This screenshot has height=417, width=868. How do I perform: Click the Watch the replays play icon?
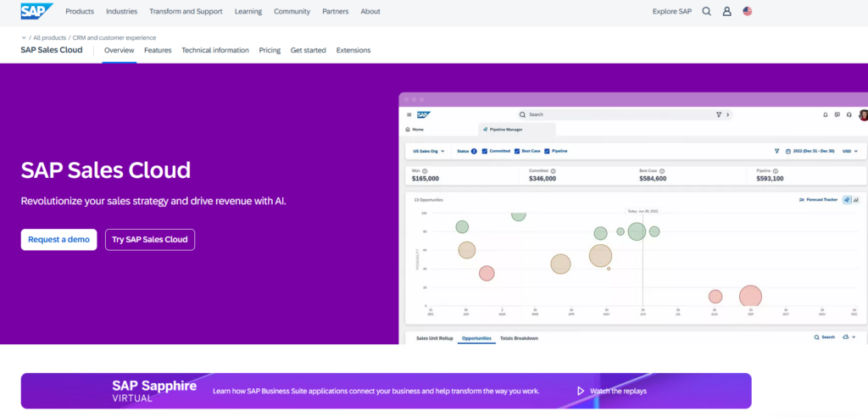click(581, 391)
